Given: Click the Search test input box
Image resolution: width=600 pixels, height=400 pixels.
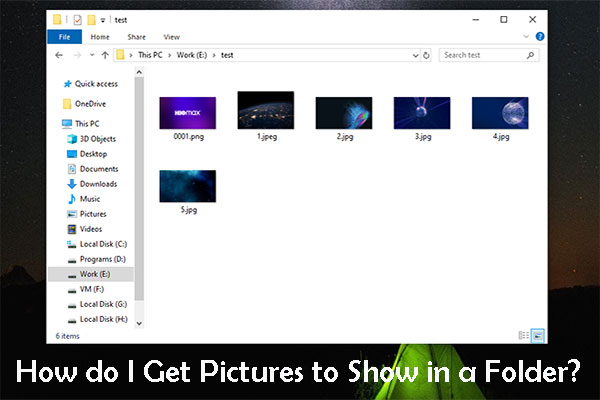Looking at the screenshot, I should tap(489, 55).
